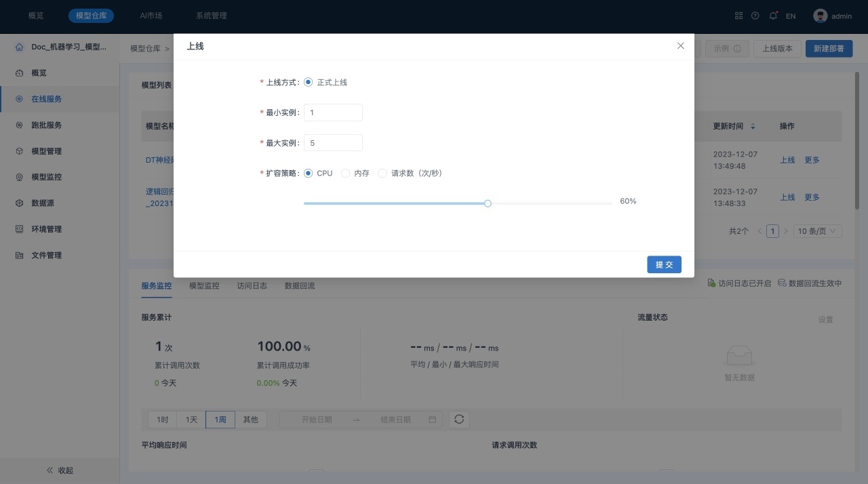Click the admin user avatar

pyautogui.click(x=821, y=16)
